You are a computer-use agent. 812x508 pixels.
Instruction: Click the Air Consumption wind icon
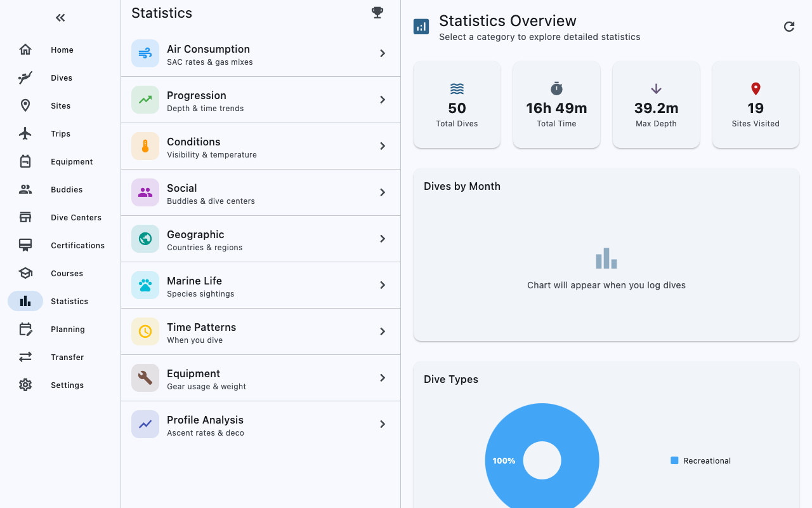pyautogui.click(x=145, y=53)
